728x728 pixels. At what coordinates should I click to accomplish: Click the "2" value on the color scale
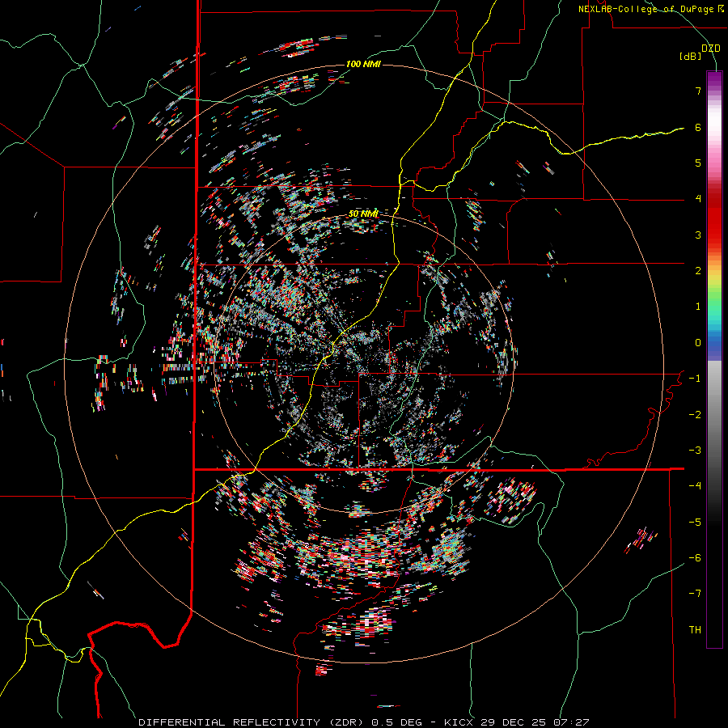(x=698, y=271)
